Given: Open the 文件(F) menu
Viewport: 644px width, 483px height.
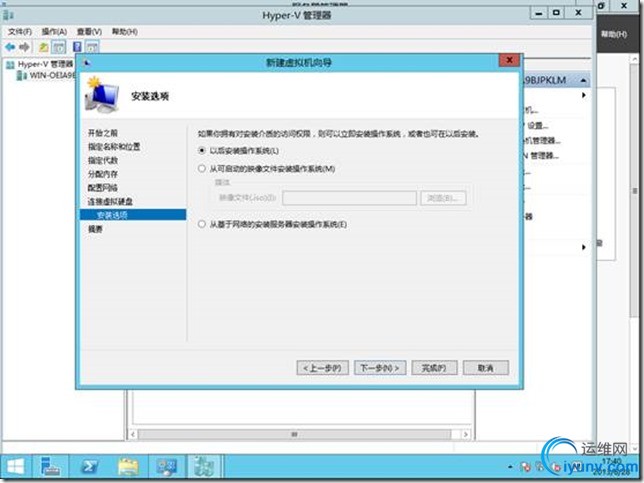Looking at the screenshot, I should (x=20, y=32).
